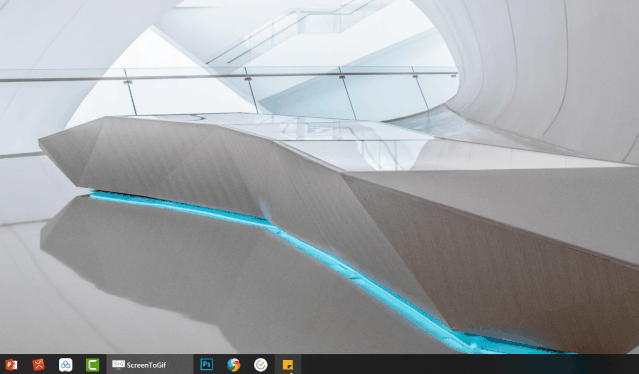The width and height of the screenshot is (639, 374).
Task: Open the checkmark to-do app icon
Action: 261,365
